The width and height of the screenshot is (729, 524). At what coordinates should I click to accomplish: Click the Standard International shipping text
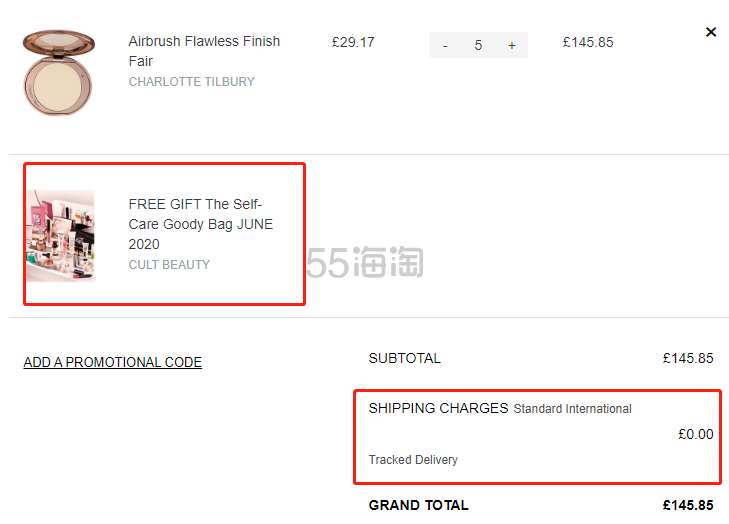pyautogui.click(x=572, y=409)
